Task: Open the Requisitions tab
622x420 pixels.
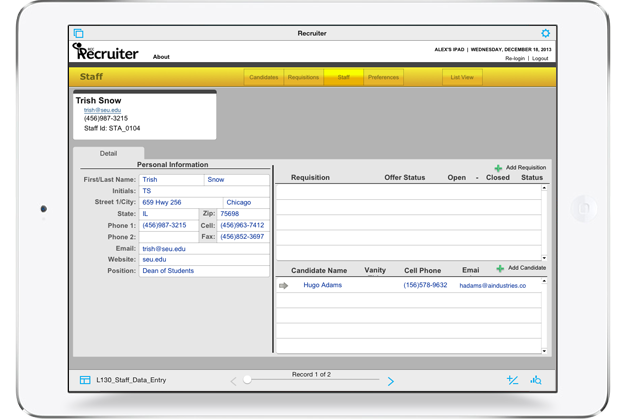Action: pos(303,77)
